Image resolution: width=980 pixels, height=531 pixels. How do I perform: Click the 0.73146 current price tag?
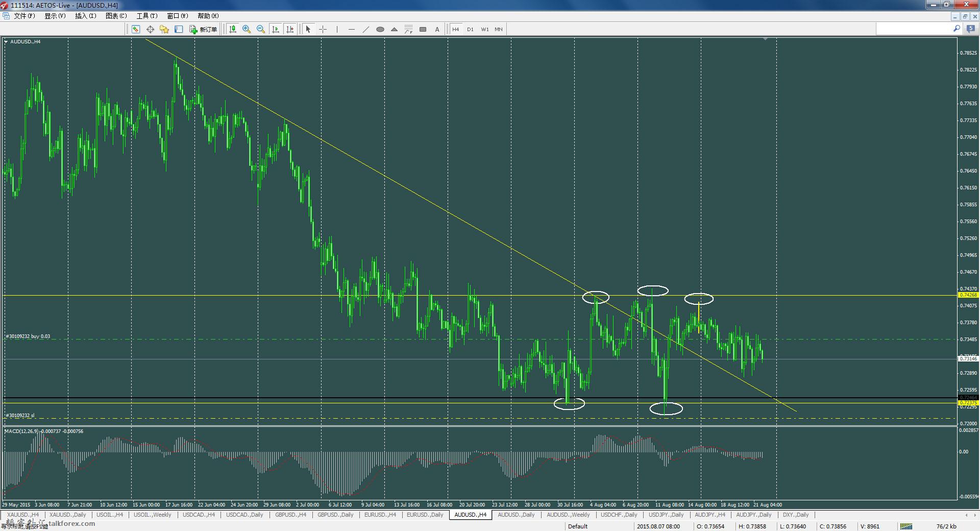point(968,359)
